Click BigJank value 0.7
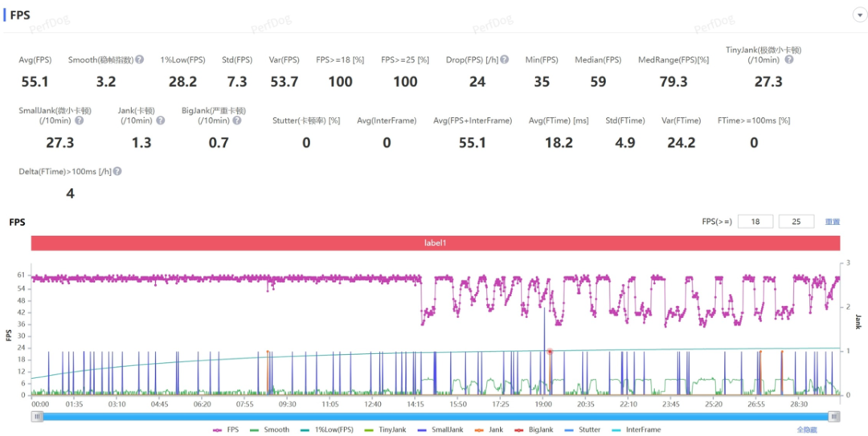The width and height of the screenshot is (868, 436). [219, 143]
